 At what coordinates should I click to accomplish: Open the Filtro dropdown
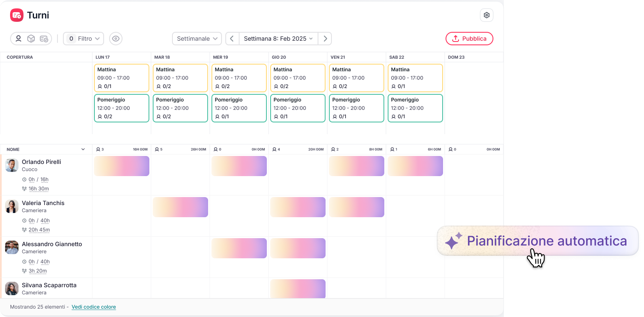click(83, 39)
